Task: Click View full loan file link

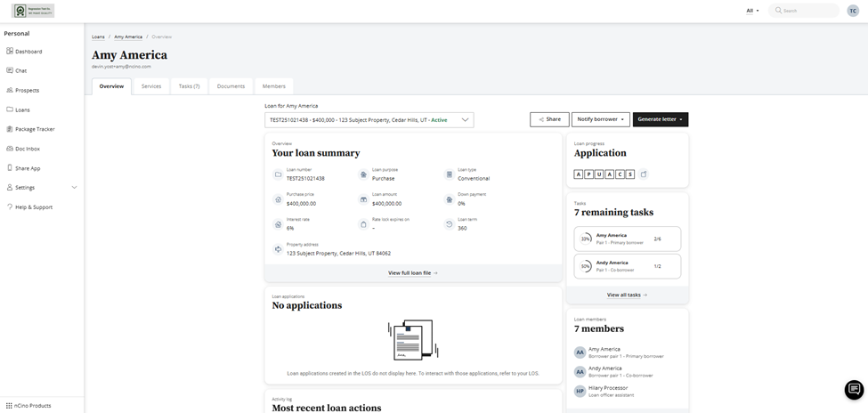Action: click(x=412, y=273)
